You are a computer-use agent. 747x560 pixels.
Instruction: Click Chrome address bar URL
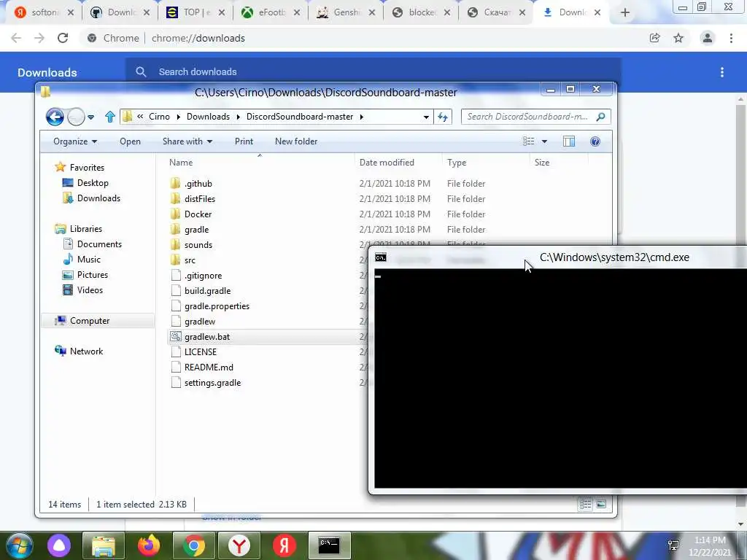[198, 38]
